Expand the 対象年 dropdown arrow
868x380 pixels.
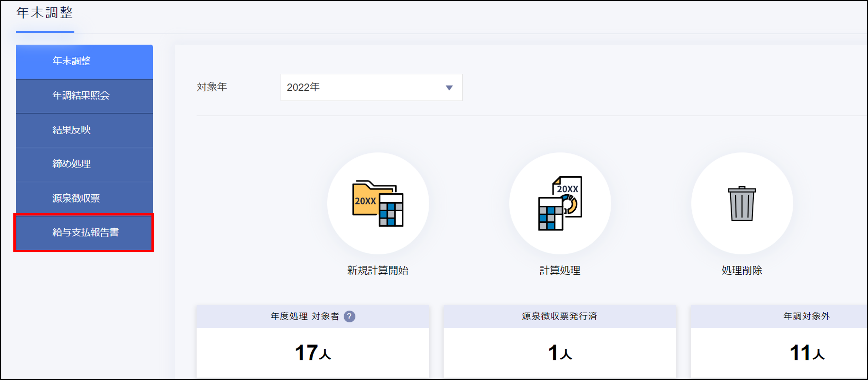(449, 88)
